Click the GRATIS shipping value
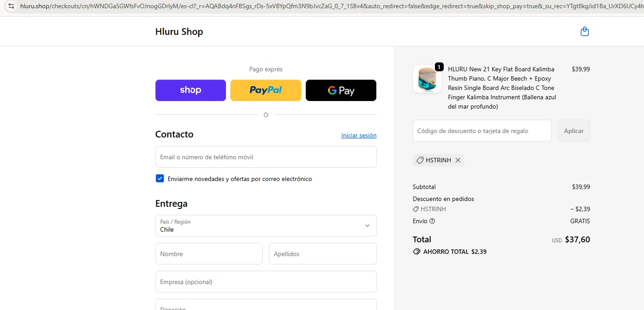The image size is (644, 310). 580,221
